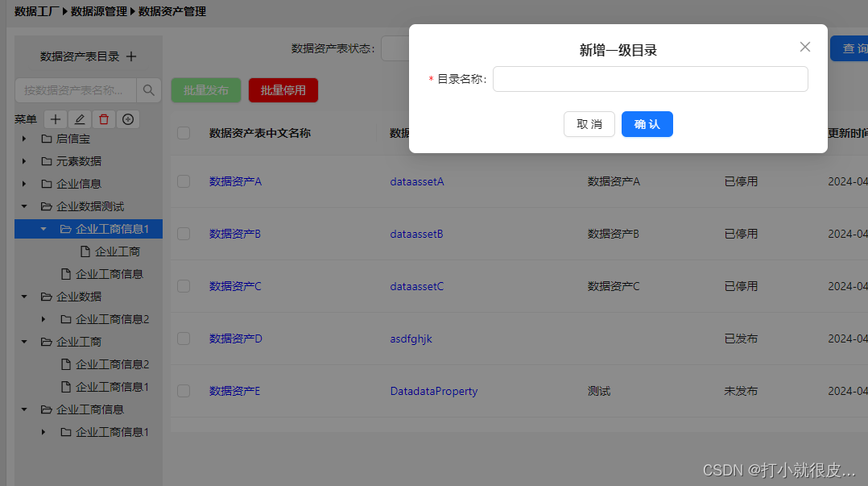Click open-folder icon of 企业数据测试
This screenshot has width=868, height=486.
pos(47,206)
